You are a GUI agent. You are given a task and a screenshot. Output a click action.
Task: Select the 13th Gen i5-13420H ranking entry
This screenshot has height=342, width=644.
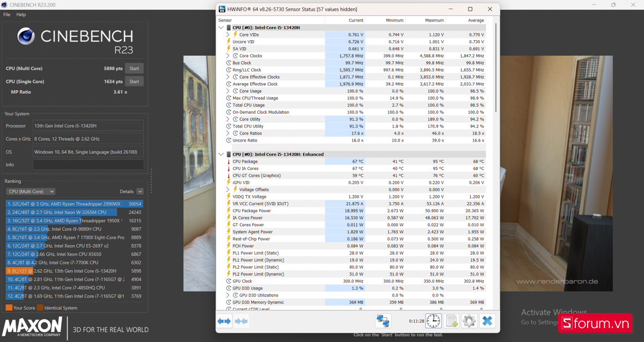(75, 271)
